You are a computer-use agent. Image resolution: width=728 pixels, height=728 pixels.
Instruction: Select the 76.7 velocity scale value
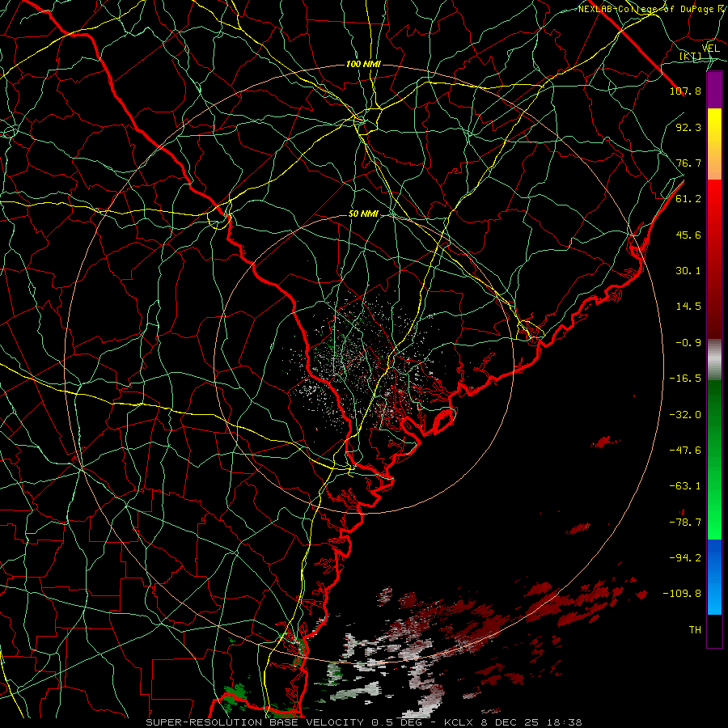click(688, 163)
